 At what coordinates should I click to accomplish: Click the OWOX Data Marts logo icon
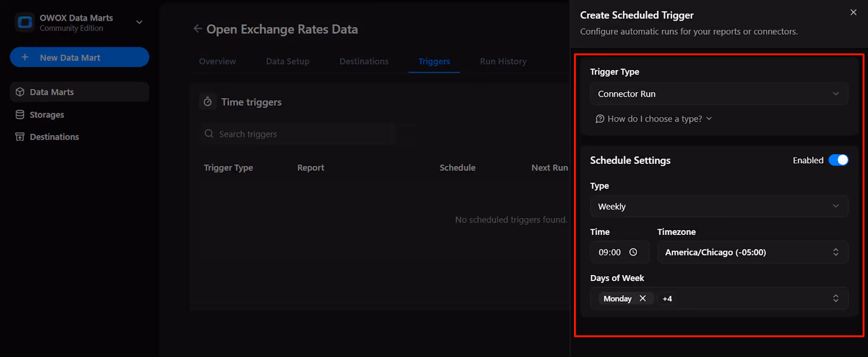24,22
